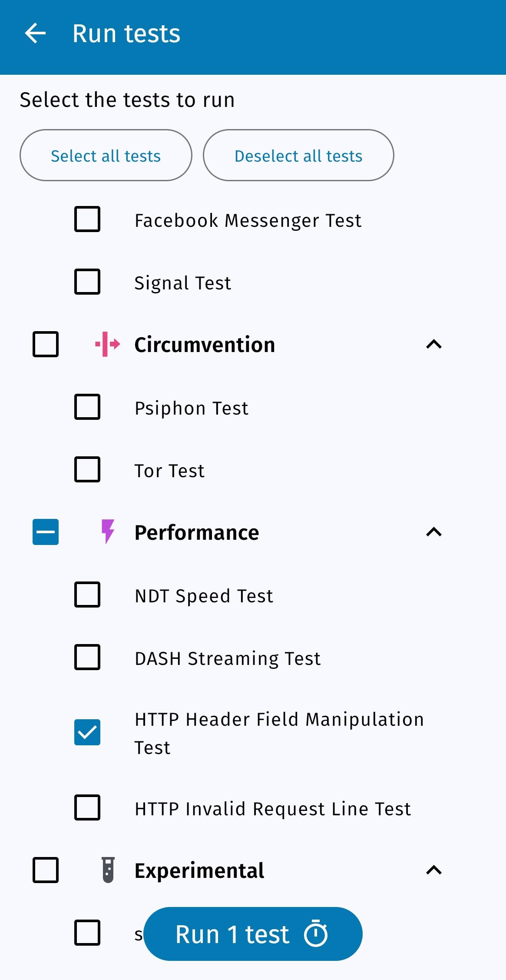
Task: Collapse the Circumvention section
Action: pos(434,344)
